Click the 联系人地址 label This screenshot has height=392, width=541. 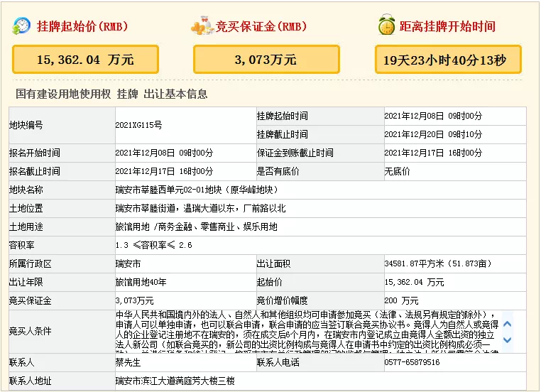[x=30, y=381]
